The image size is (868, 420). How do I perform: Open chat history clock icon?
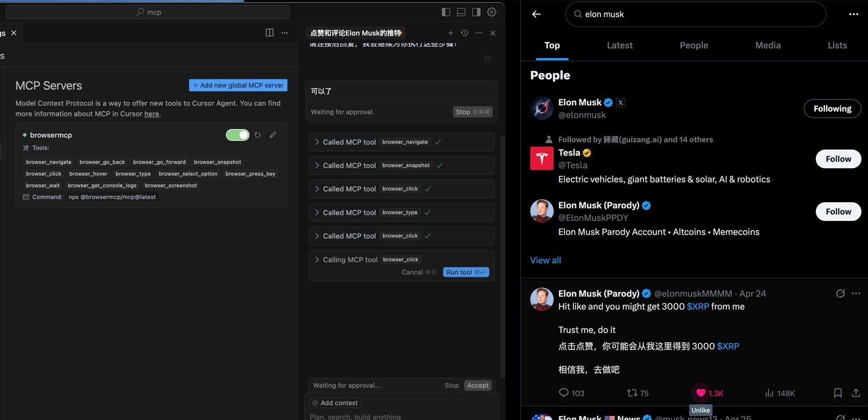465,33
